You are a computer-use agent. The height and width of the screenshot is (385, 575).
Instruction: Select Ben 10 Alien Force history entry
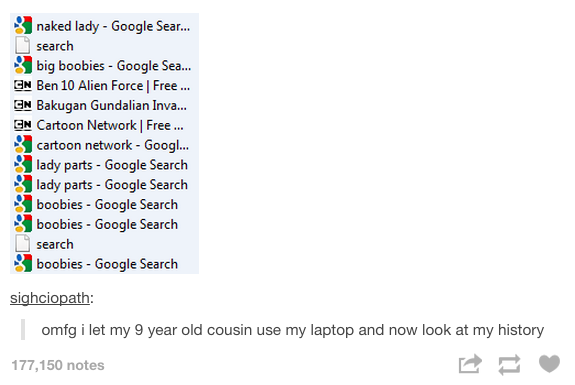click(x=104, y=85)
